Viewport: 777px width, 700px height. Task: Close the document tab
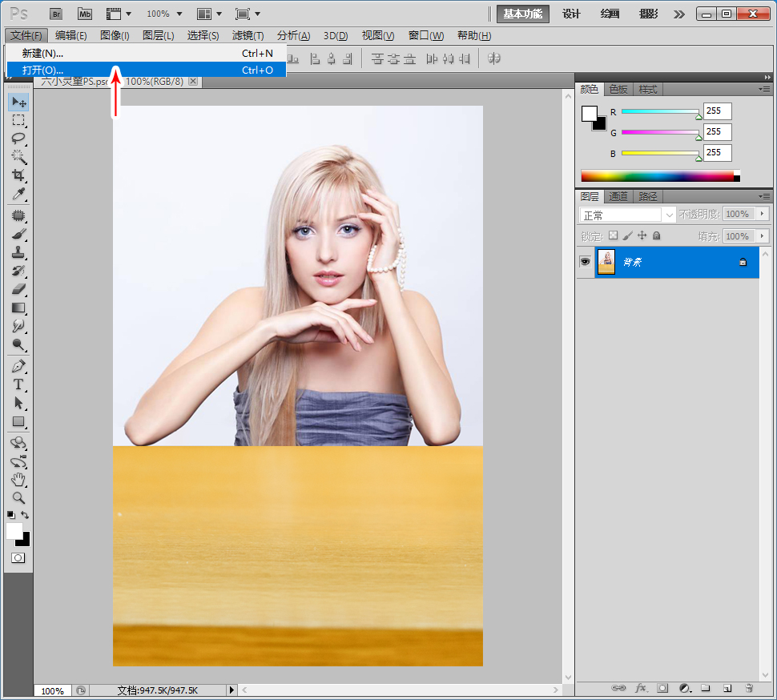[193, 81]
